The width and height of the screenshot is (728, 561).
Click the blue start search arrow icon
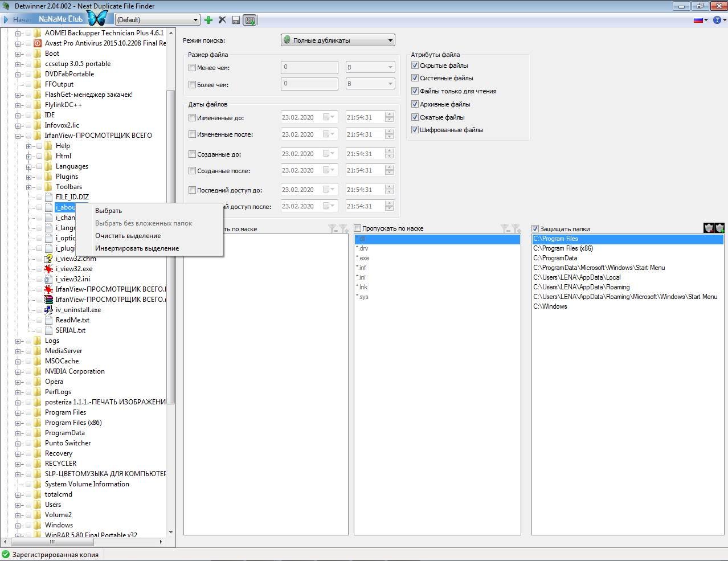click(6, 20)
